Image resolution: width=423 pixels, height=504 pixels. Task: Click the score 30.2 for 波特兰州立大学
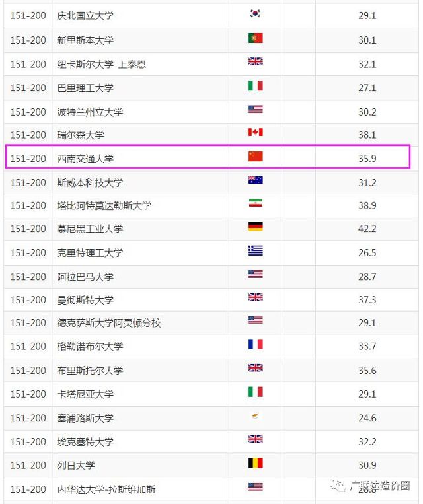[x=367, y=112]
